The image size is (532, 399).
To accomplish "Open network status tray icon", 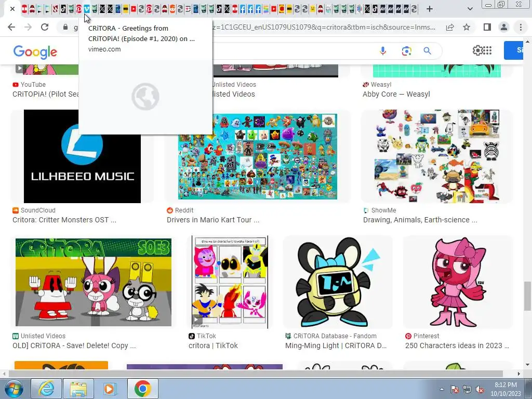I will click(x=467, y=389).
